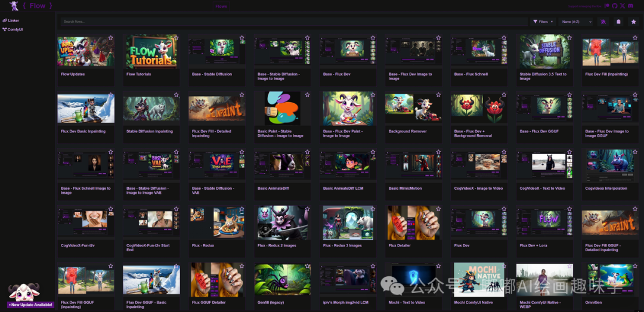Viewport: 644px width, 312px height.
Task: Click the "CogVideoX-Fun-i2v Start End" title
Action: (148, 248)
